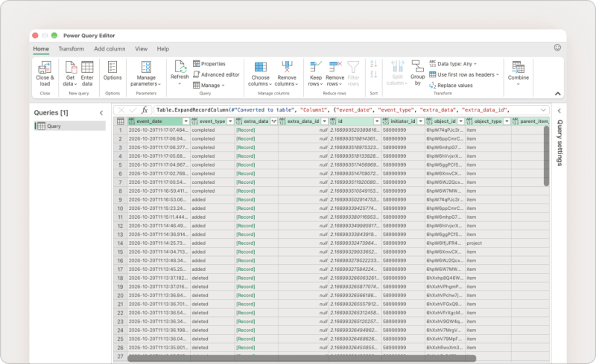This screenshot has width=596, height=364.
Task: Open initiator_id column filter dropdown
Action: click(420, 121)
